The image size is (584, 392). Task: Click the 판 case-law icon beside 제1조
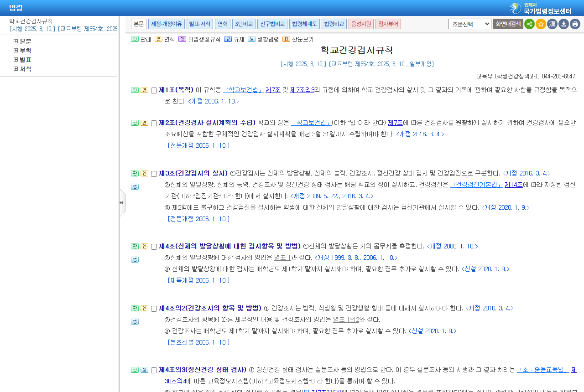coord(135,90)
